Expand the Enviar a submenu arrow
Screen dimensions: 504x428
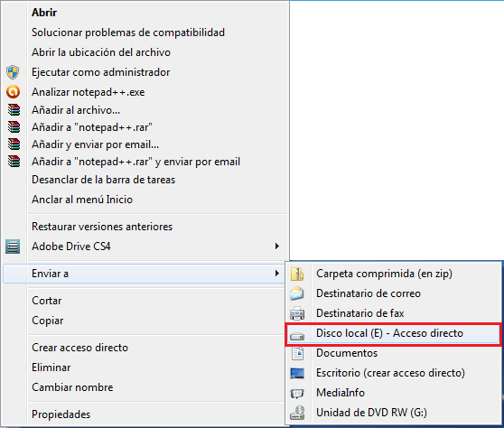pos(277,273)
